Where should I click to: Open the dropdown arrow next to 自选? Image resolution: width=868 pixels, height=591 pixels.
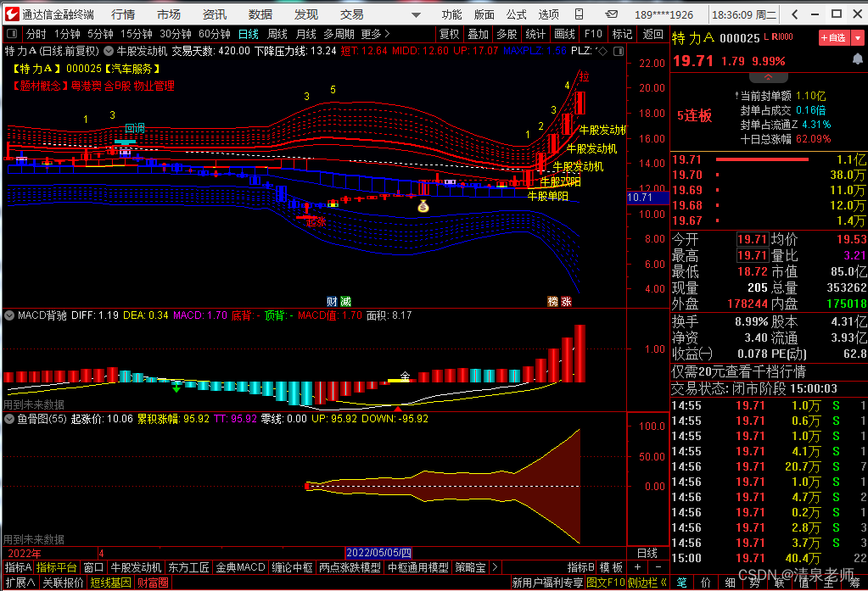tap(858, 37)
